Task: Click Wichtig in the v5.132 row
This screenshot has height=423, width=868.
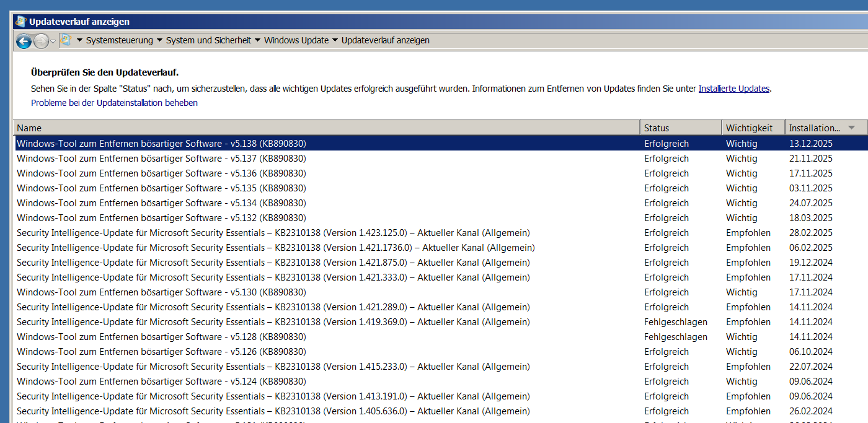Action: (742, 218)
